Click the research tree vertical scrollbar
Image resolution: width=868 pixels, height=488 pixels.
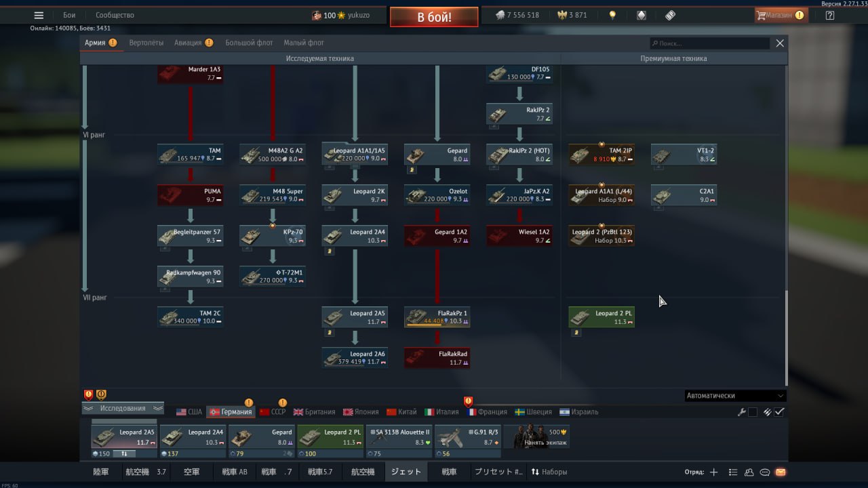[786, 339]
